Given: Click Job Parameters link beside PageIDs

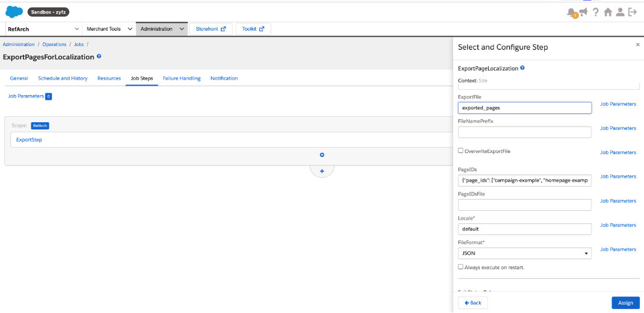Looking at the screenshot, I should (x=618, y=176).
